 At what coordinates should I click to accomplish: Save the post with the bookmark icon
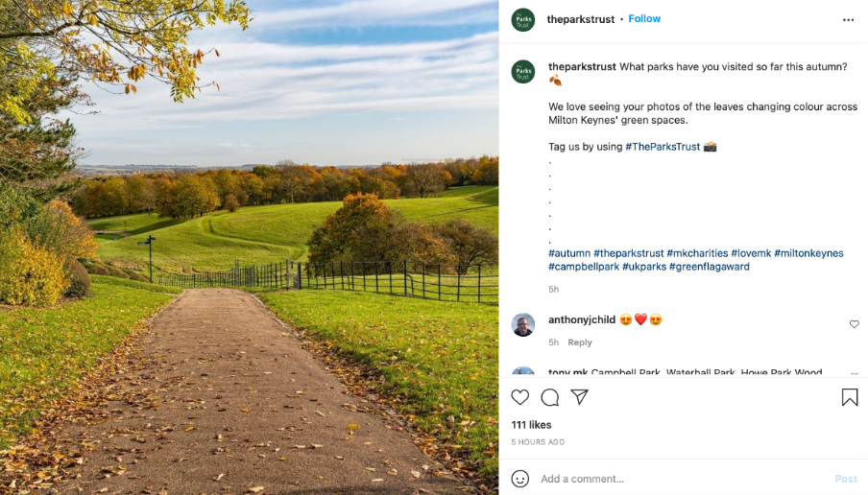pyautogui.click(x=850, y=397)
